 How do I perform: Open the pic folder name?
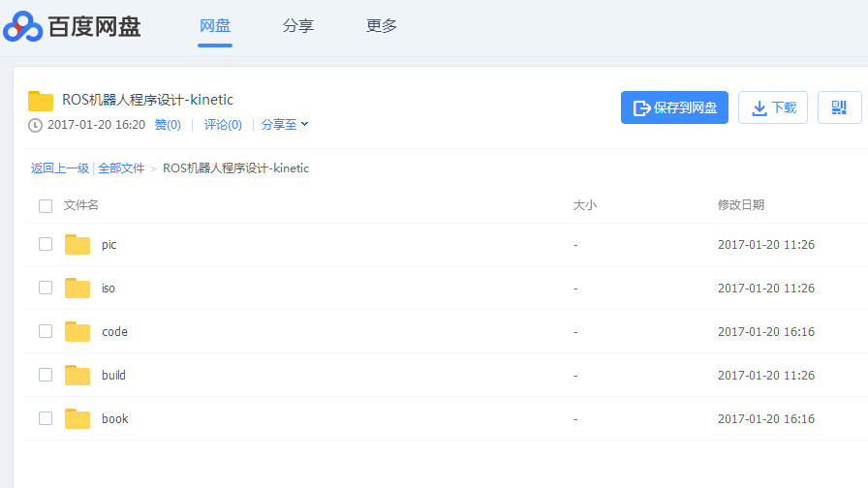109,245
